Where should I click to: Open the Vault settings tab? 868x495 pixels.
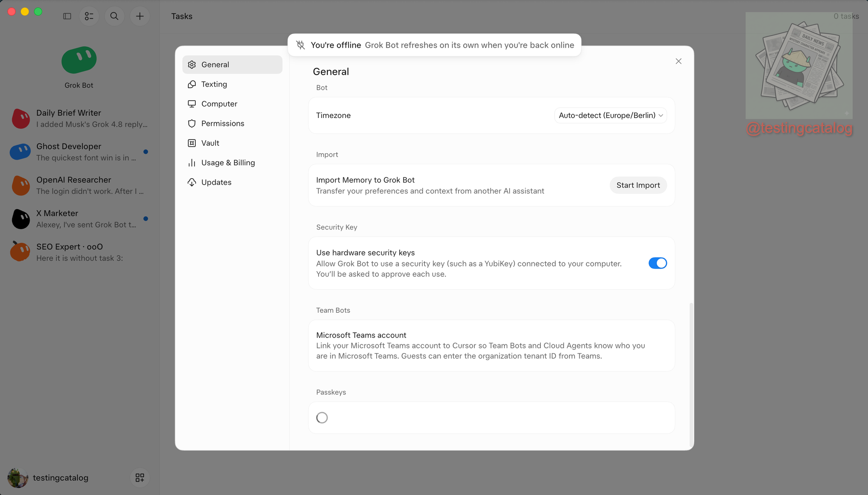232,143
